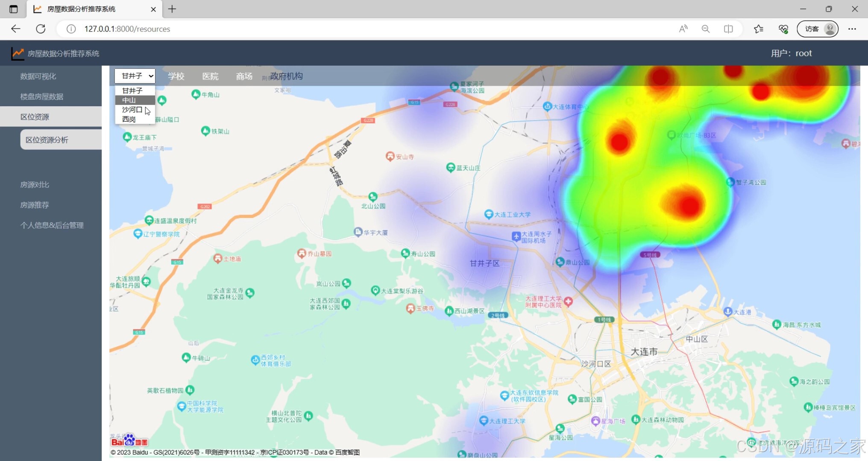Switch to the 政府机构 tab
The height and width of the screenshot is (461, 868).
pyautogui.click(x=286, y=76)
